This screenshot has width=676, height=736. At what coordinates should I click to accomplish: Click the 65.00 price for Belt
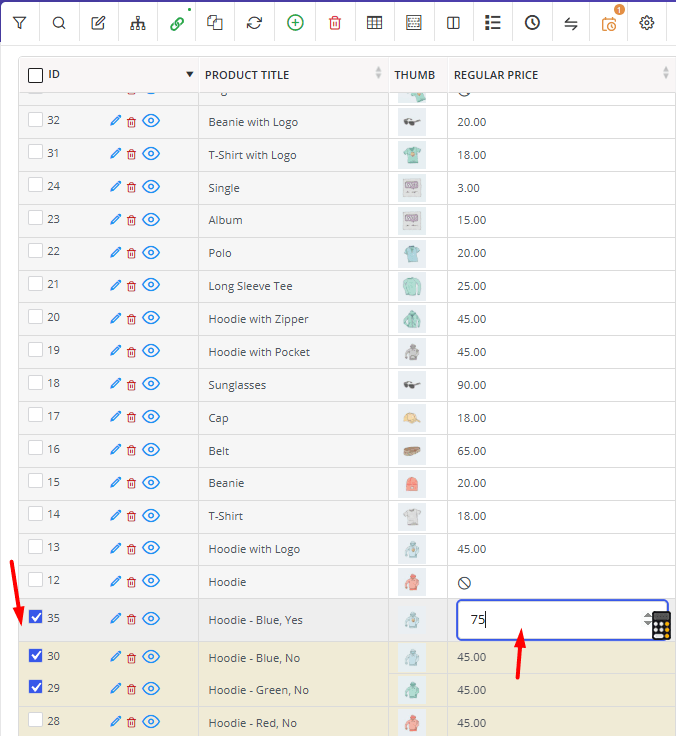[x=471, y=451]
